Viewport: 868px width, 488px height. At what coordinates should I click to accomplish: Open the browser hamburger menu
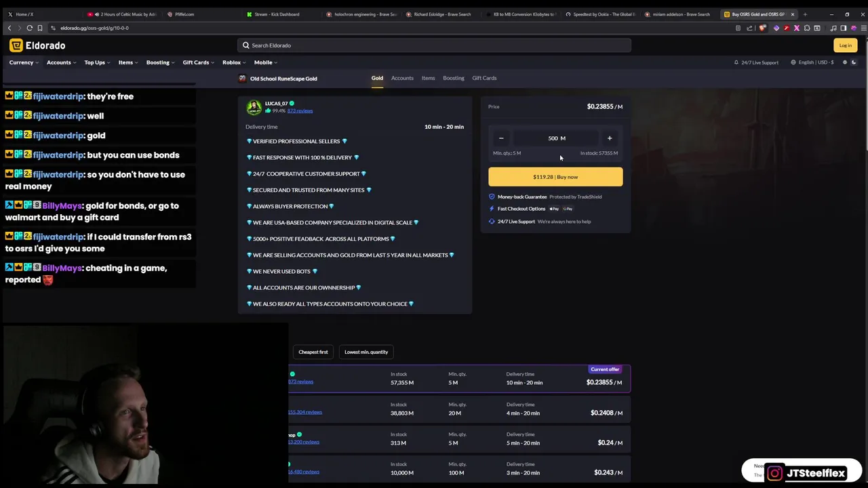863,28
